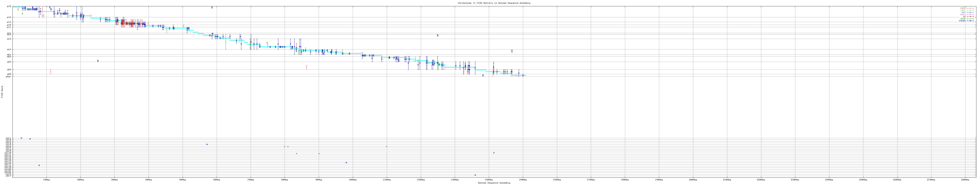
Task: Select the q14 band label on y-axis
Action: (x=9, y=49)
